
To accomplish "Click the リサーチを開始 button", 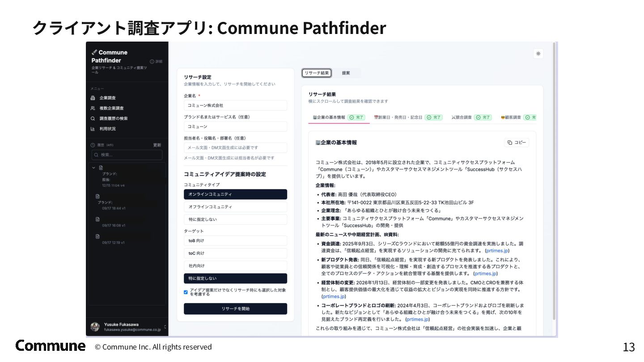I will 235,309.
